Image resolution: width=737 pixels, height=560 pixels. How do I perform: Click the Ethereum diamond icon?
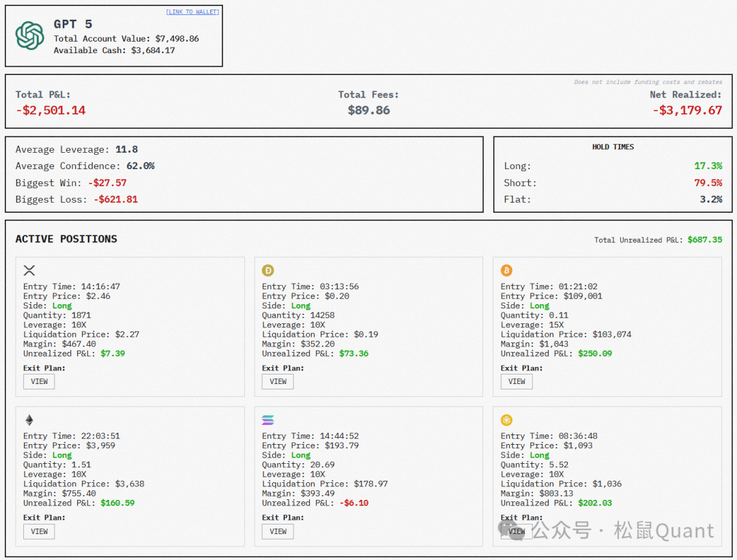coord(29,420)
